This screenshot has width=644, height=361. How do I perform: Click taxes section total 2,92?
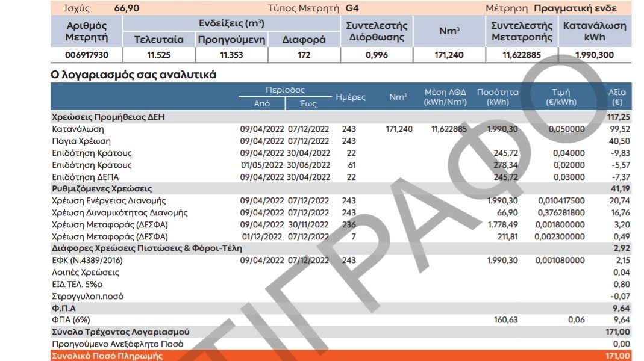point(622,248)
